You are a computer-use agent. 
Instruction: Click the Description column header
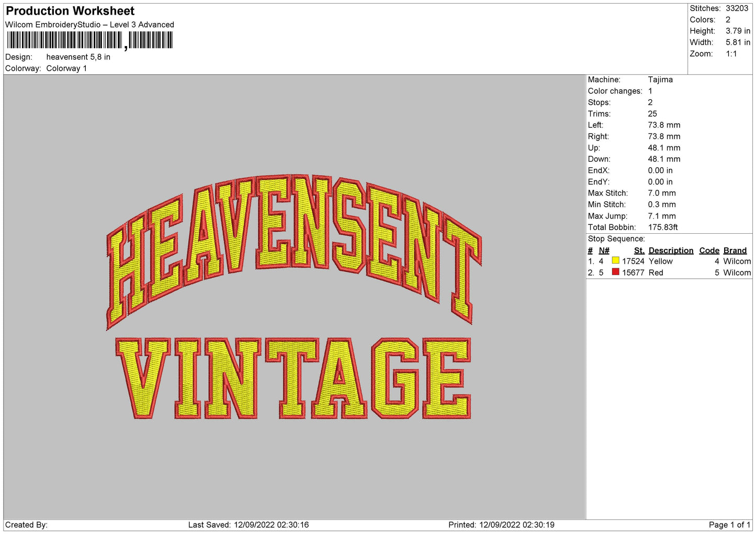(x=671, y=251)
